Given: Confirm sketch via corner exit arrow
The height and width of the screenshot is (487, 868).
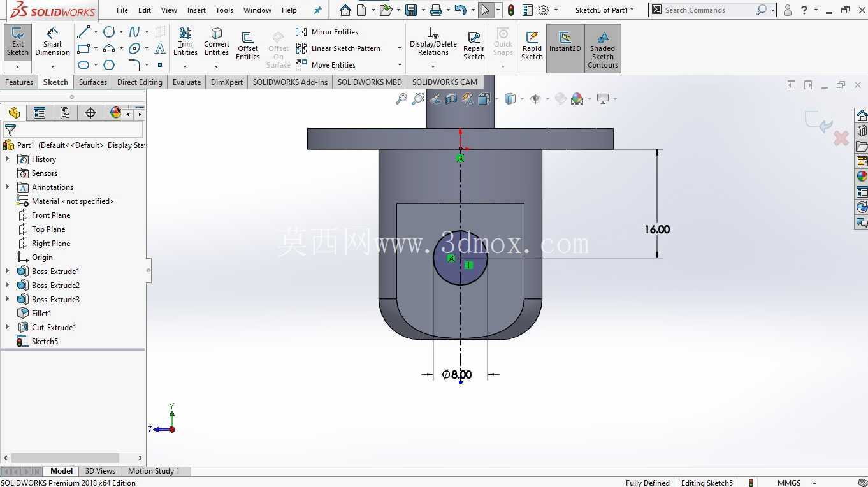Looking at the screenshot, I should 818,121.
